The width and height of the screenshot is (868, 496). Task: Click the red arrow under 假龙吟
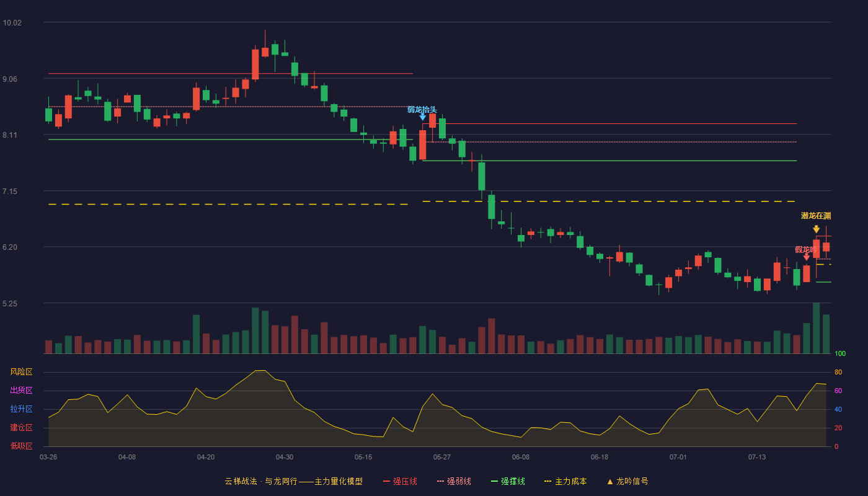point(806,257)
